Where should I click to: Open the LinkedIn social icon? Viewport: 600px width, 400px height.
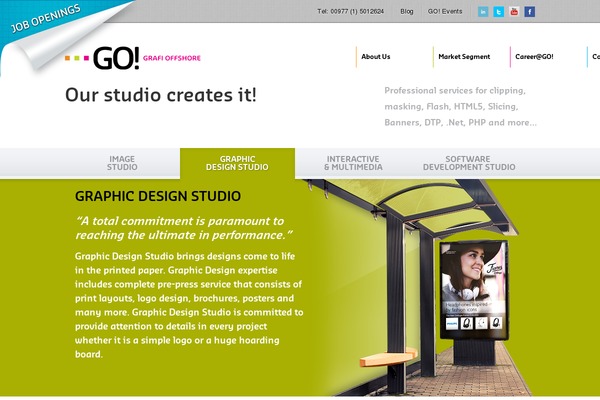coord(483,12)
